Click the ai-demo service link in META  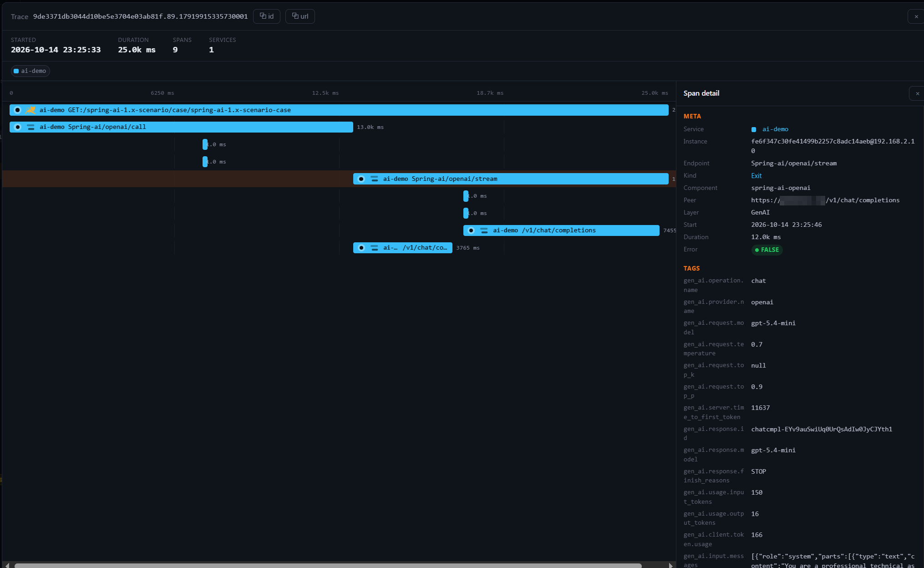775,129
